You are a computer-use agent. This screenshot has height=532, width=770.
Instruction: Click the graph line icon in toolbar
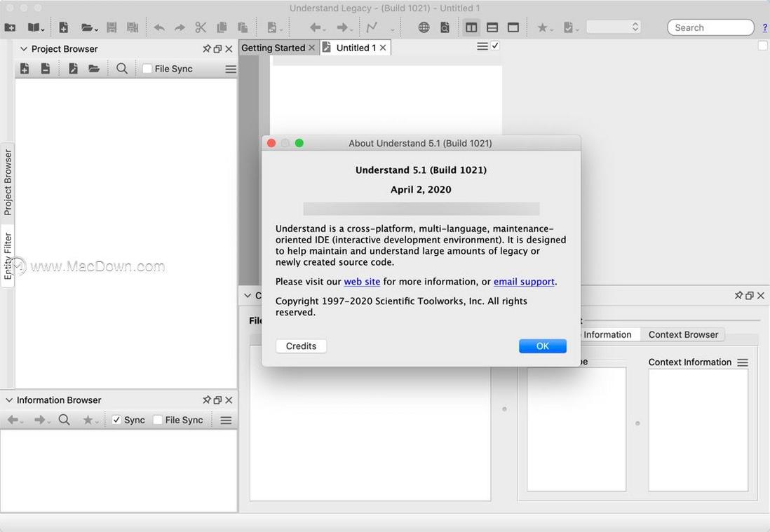(x=372, y=27)
